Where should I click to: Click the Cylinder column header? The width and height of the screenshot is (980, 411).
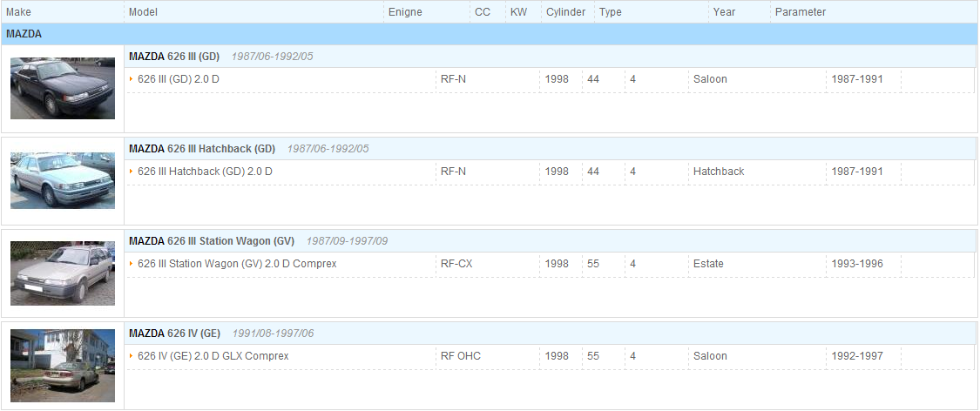tap(565, 12)
